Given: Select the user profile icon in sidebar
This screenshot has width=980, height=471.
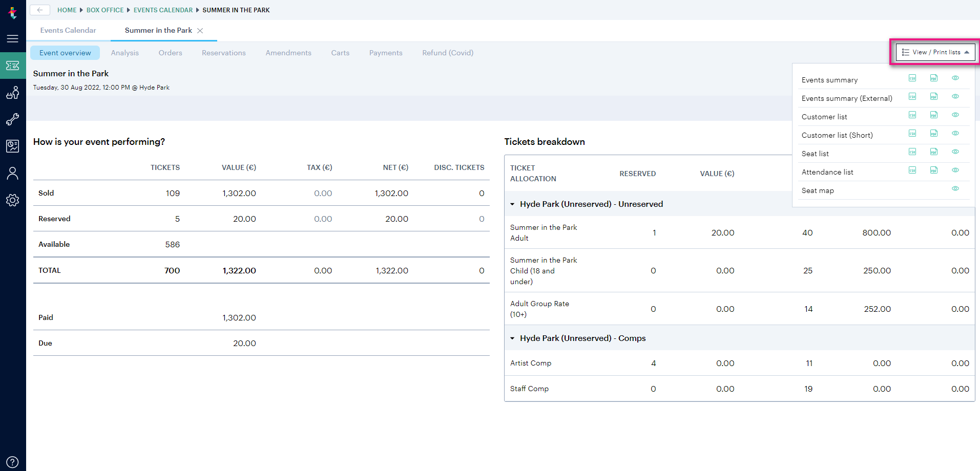Looking at the screenshot, I should click(12, 173).
